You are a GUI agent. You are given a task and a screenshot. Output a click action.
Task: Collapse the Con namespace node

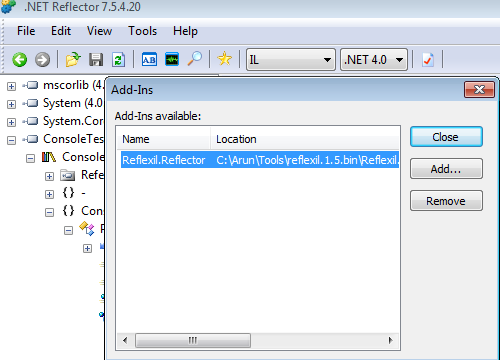49,212
